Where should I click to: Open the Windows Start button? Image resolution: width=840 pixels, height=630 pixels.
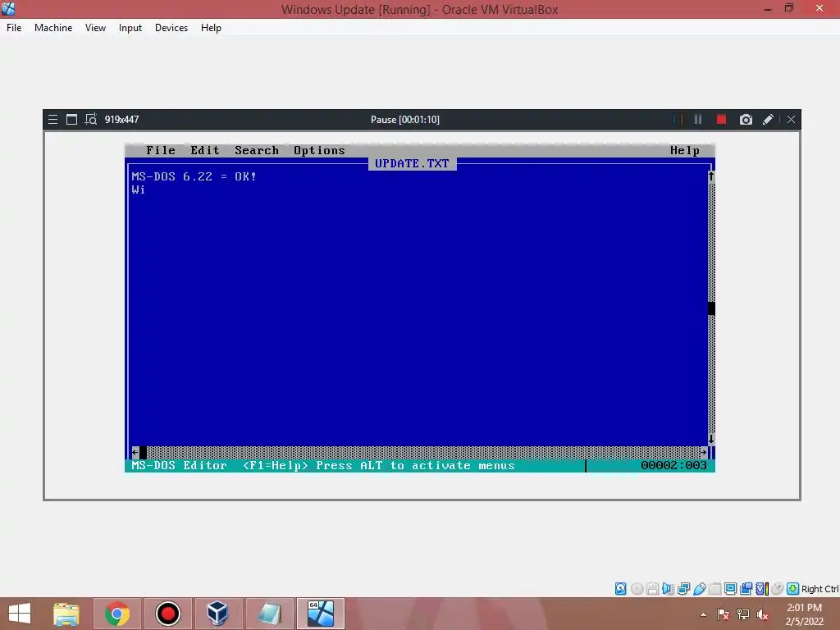pos(20,614)
